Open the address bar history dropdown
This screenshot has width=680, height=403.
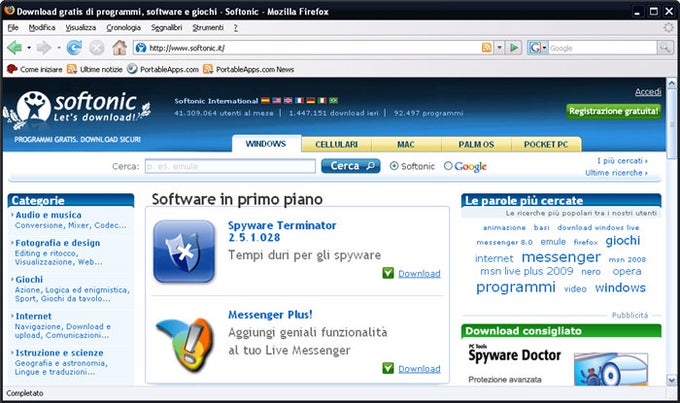500,48
